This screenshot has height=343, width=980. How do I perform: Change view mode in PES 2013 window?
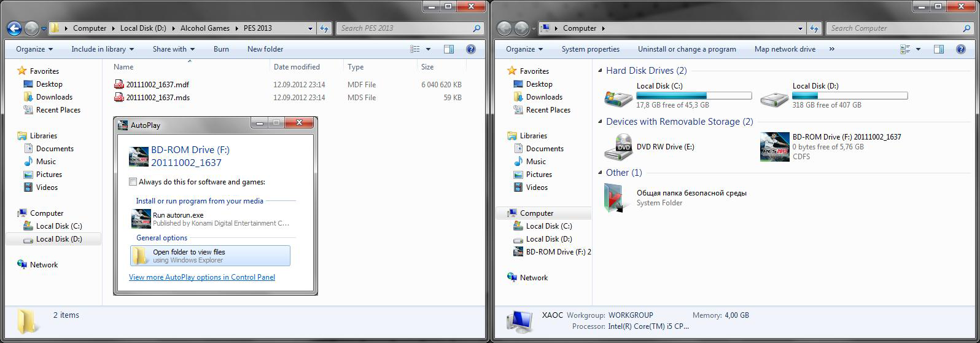point(415,49)
